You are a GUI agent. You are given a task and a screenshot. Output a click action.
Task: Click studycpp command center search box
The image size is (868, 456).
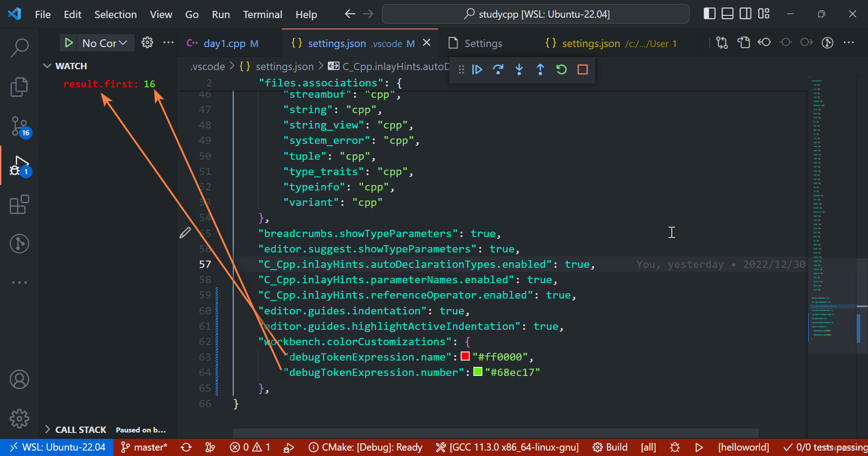[536, 14]
